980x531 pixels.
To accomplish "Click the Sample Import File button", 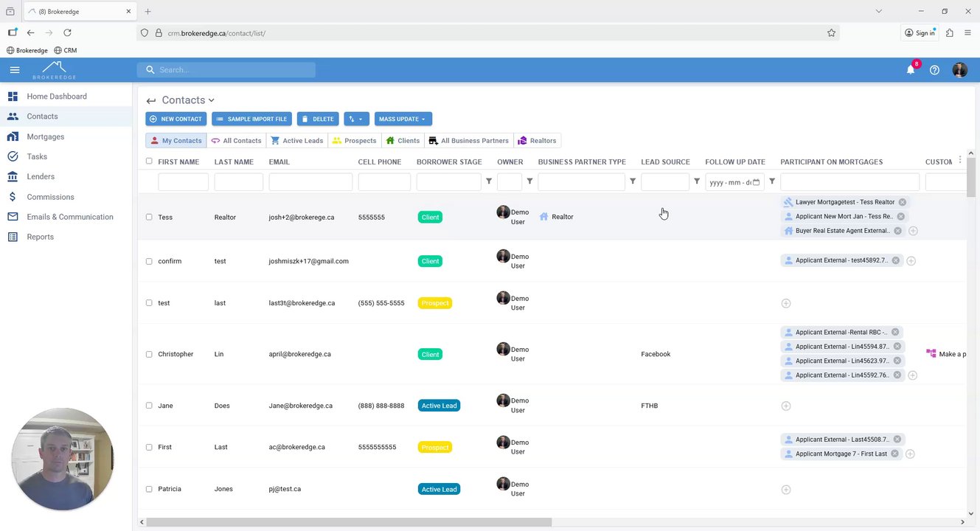I will 251,119.
